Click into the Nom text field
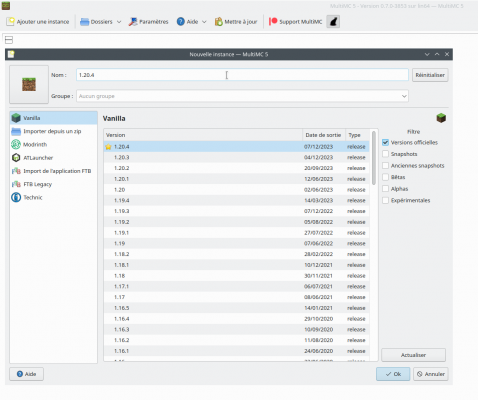 coord(242,75)
